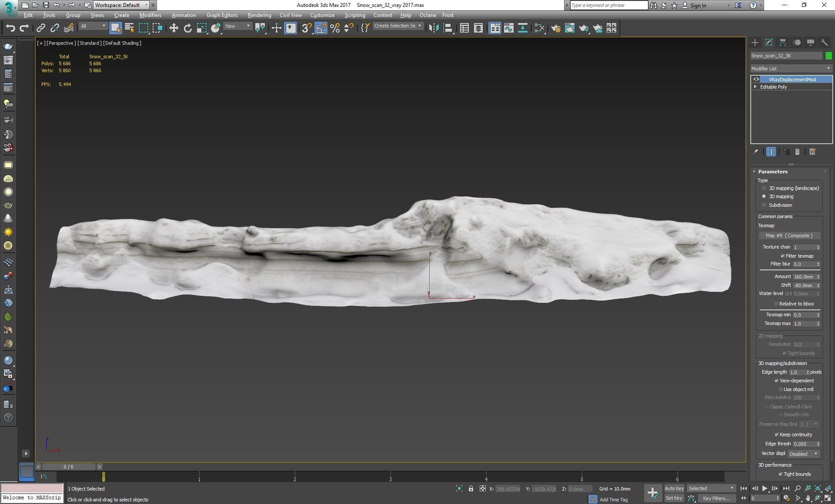This screenshot has height=504, width=835.
Task: Open the Modifier List dropdown
Action: (x=791, y=68)
